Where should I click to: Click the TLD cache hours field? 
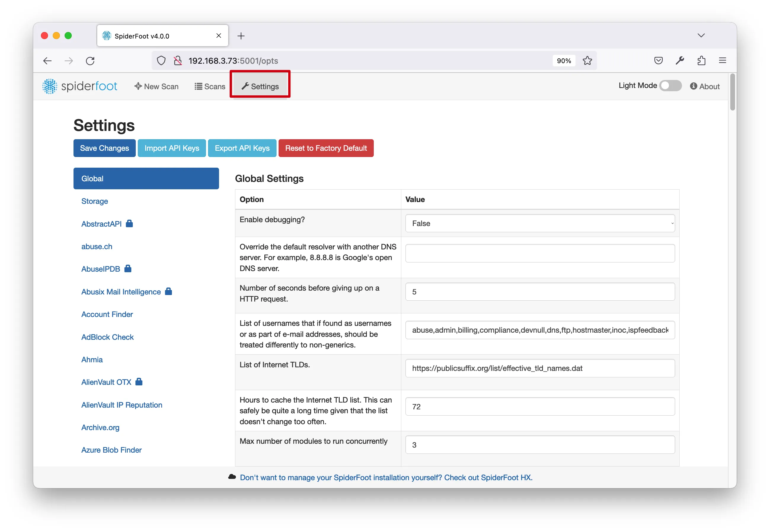pyautogui.click(x=540, y=407)
